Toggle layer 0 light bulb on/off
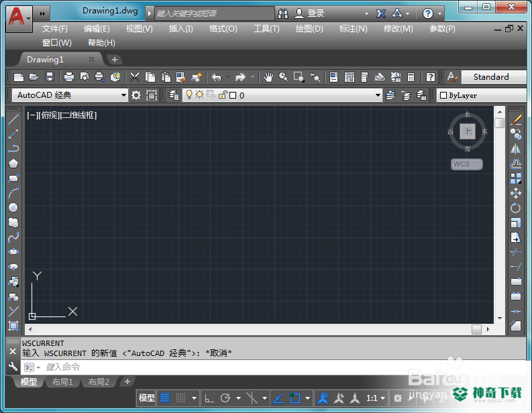The width and height of the screenshot is (532, 413). coord(189,95)
